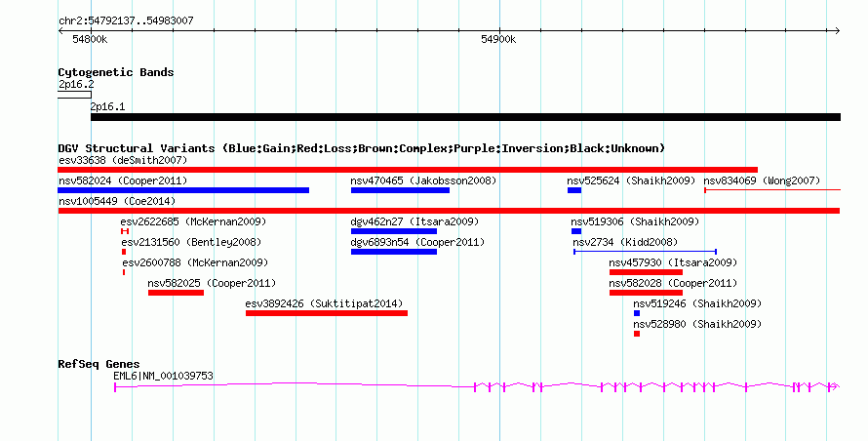Click the nsv834069 thin red line feature
The width and height of the screenshot is (868, 441).
772,190
